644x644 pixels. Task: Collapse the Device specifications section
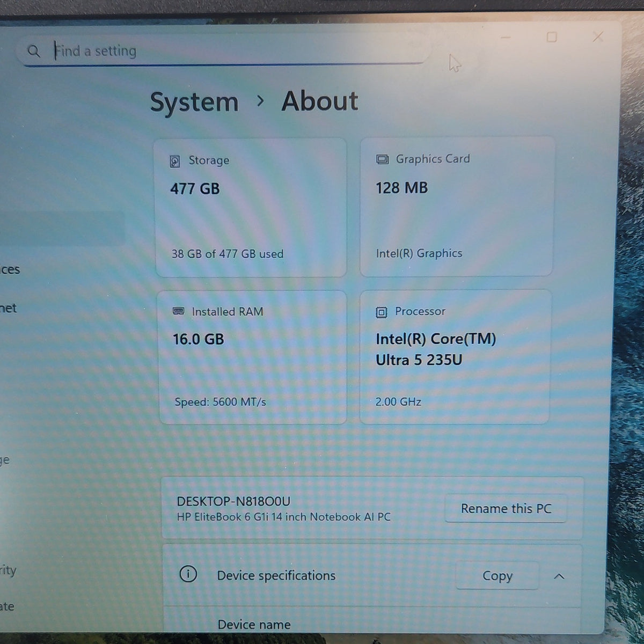[x=559, y=576]
